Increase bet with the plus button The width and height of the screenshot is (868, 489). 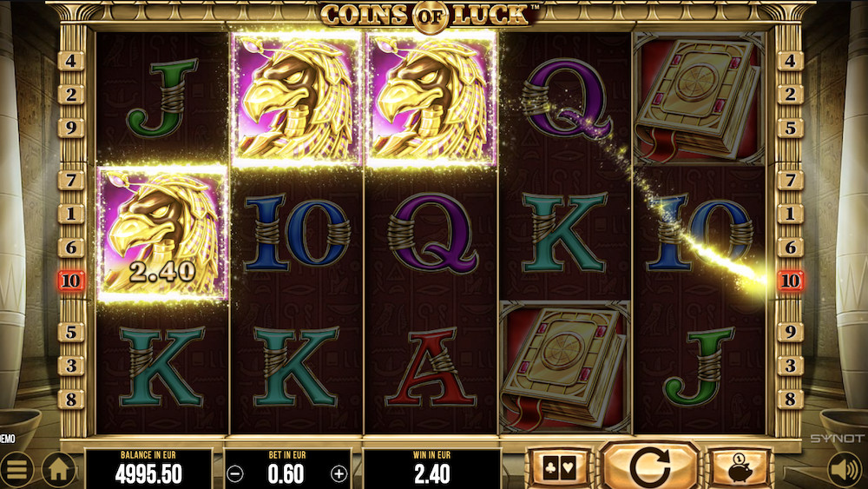point(339,473)
